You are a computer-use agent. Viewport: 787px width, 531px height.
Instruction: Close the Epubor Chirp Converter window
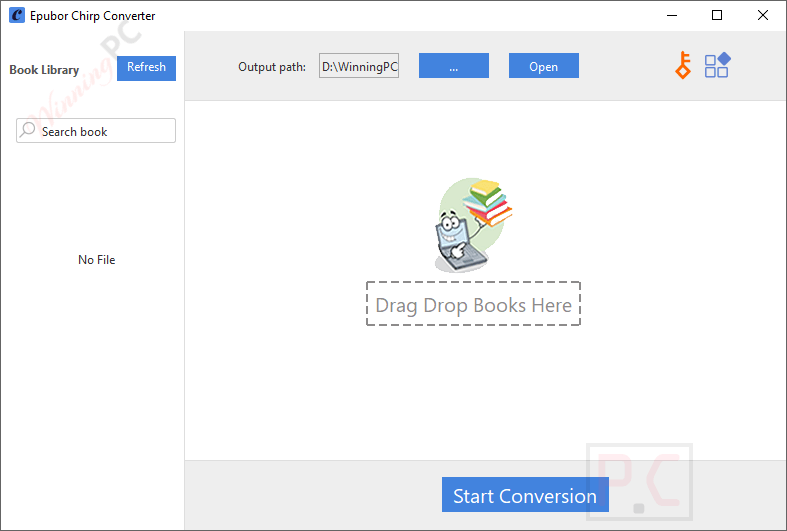click(762, 16)
